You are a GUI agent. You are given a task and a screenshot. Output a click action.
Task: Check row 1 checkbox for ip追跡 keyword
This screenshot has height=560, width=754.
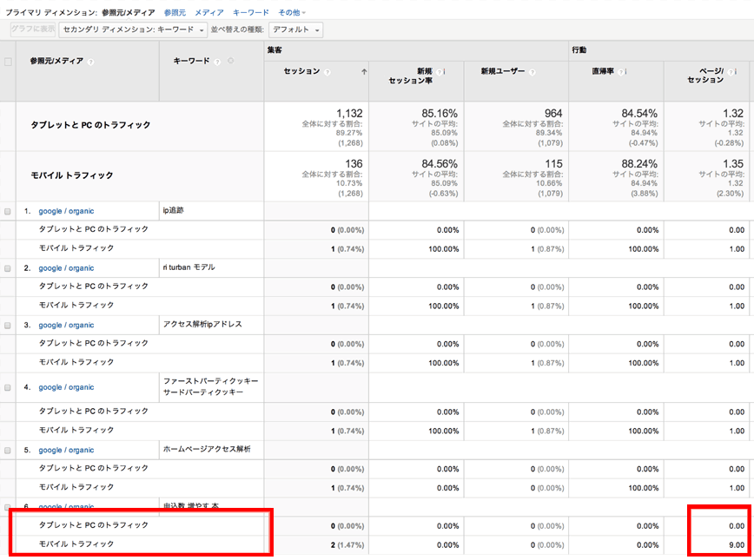(8, 211)
